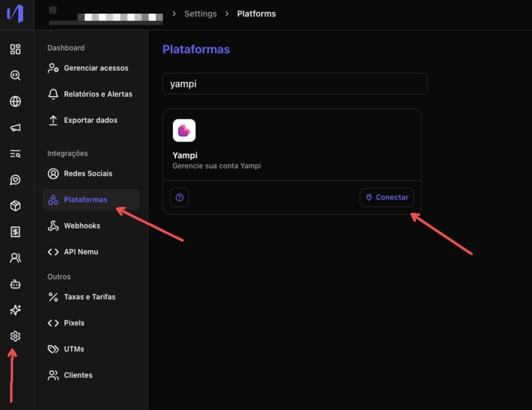Image resolution: width=532 pixels, height=410 pixels.
Task: Click the Dashboard section label
Action: (x=66, y=48)
